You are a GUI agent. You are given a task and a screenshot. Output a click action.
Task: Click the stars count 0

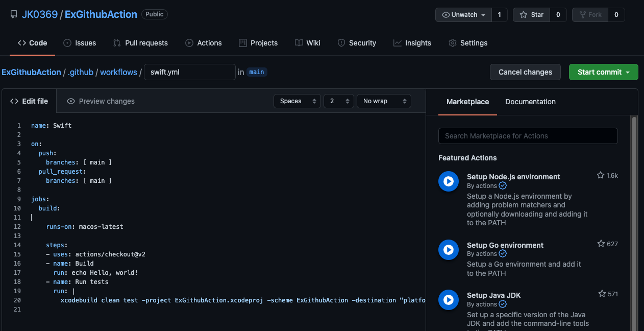coord(558,15)
